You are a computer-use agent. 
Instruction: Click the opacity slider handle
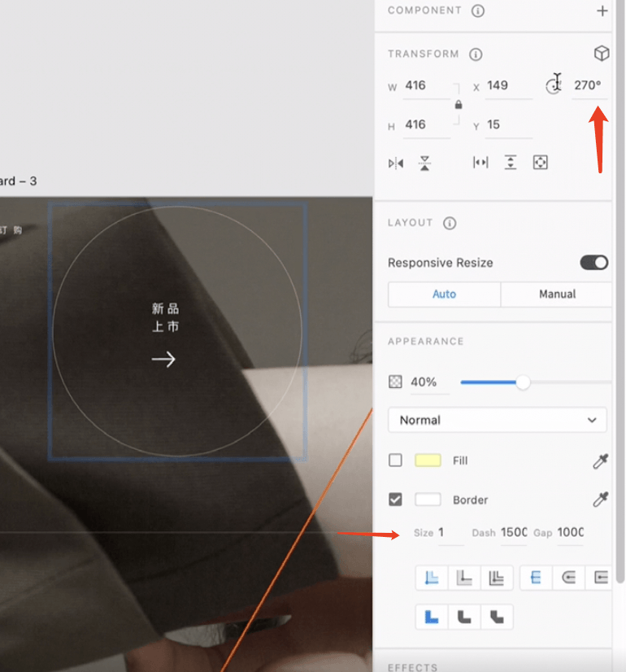tap(523, 382)
